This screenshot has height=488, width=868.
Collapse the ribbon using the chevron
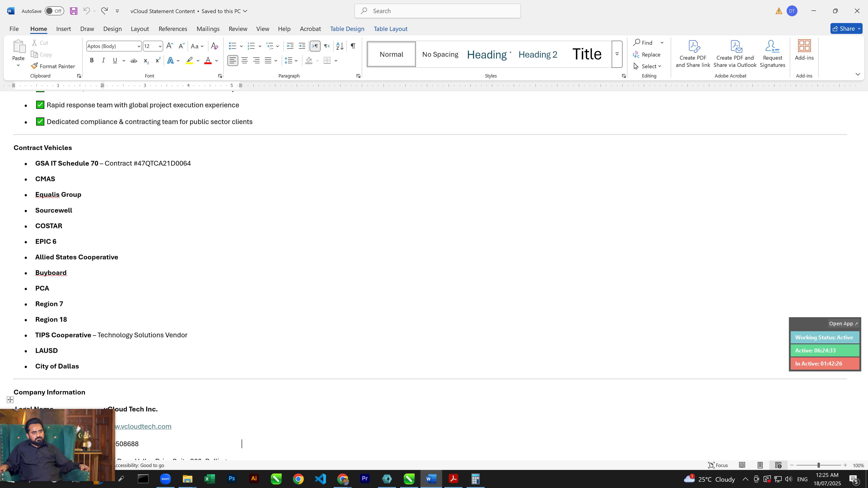coord(858,74)
